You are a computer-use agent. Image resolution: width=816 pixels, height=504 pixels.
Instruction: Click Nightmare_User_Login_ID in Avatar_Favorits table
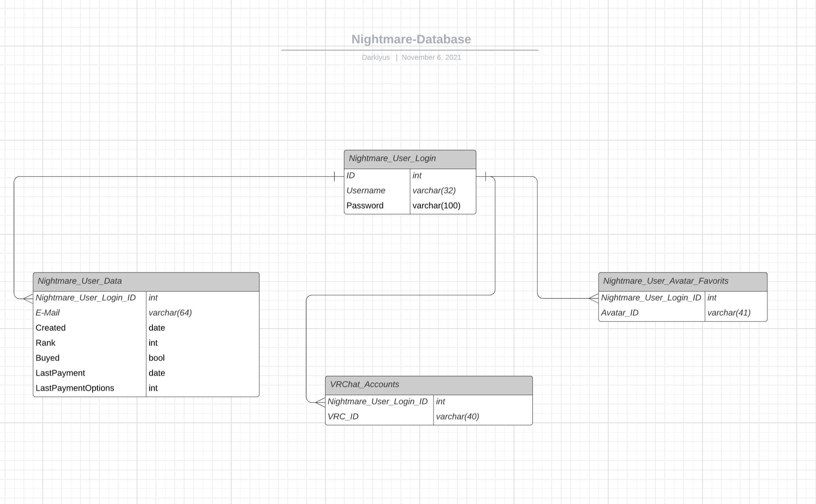click(x=652, y=298)
